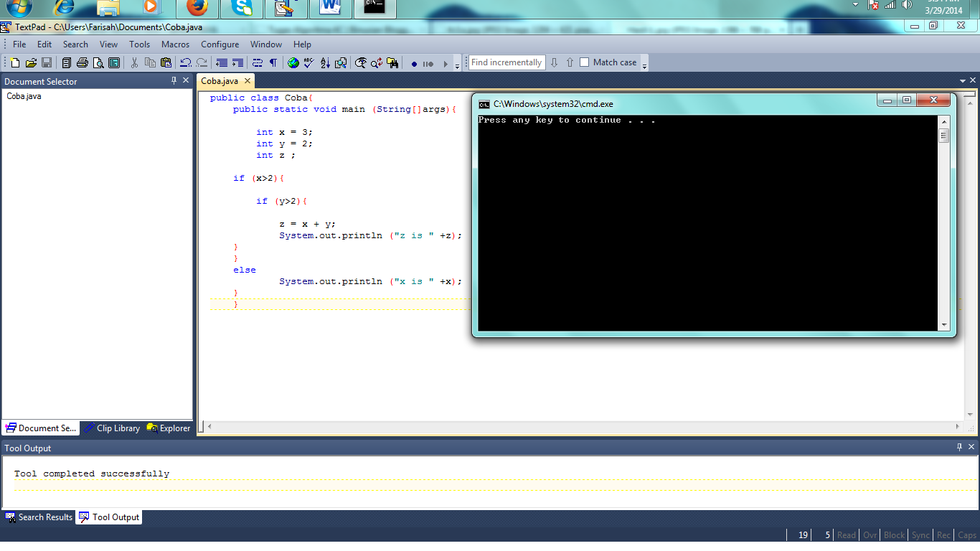980x551 pixels.
Task: Open Print Preview from the toolbar
Action: (x=98, y=63)
